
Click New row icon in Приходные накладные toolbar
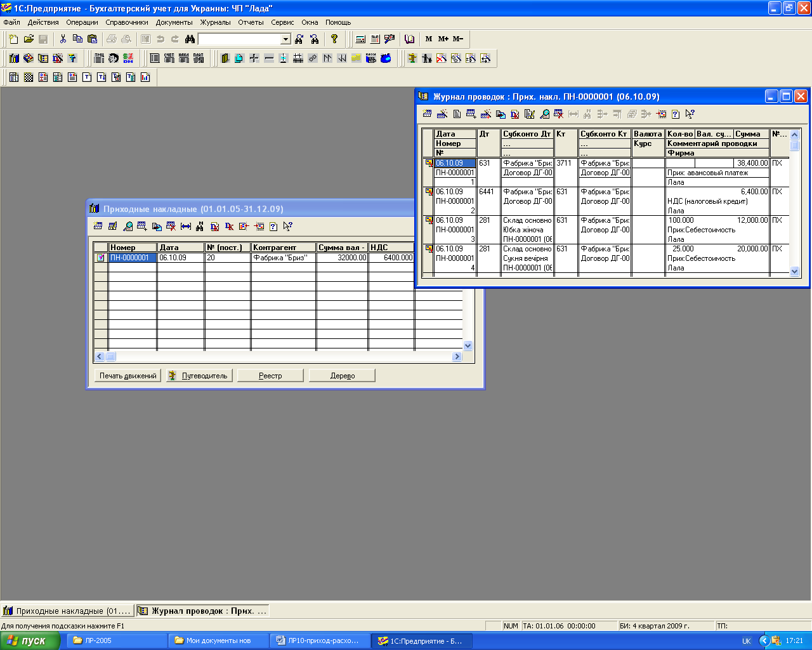98,226
